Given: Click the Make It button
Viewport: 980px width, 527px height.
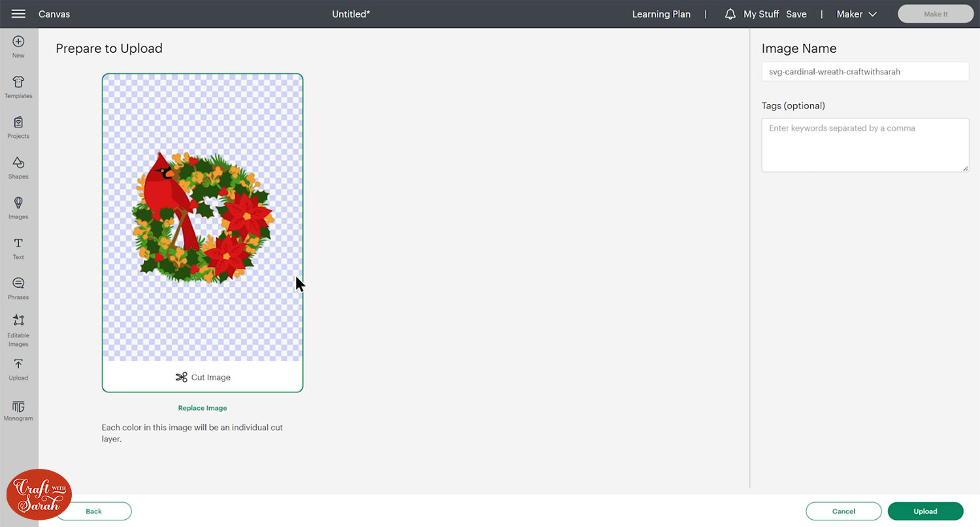Looking at the screenshot, I should [936, 14].
